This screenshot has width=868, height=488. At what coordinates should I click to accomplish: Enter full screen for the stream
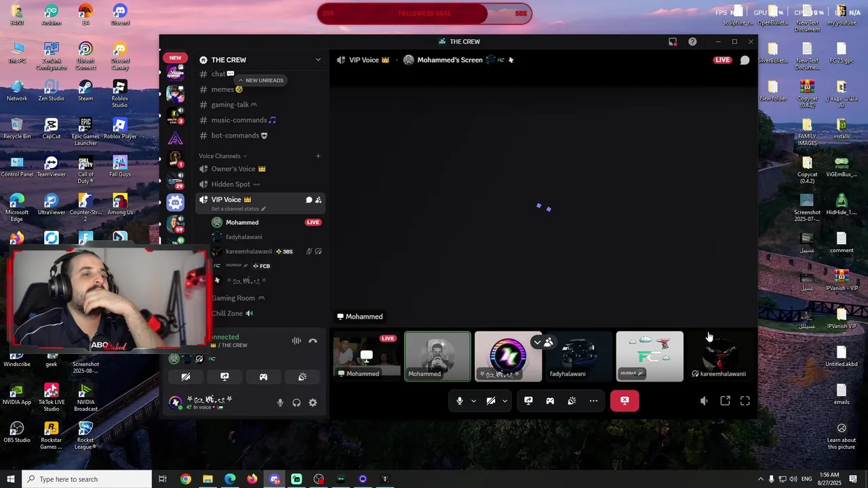click(x=745, y=401)
